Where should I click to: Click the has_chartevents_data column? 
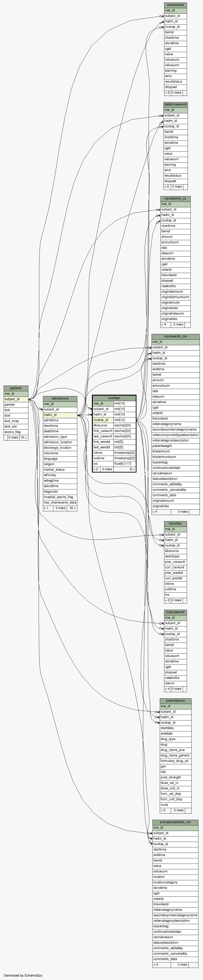pos(60,502)
